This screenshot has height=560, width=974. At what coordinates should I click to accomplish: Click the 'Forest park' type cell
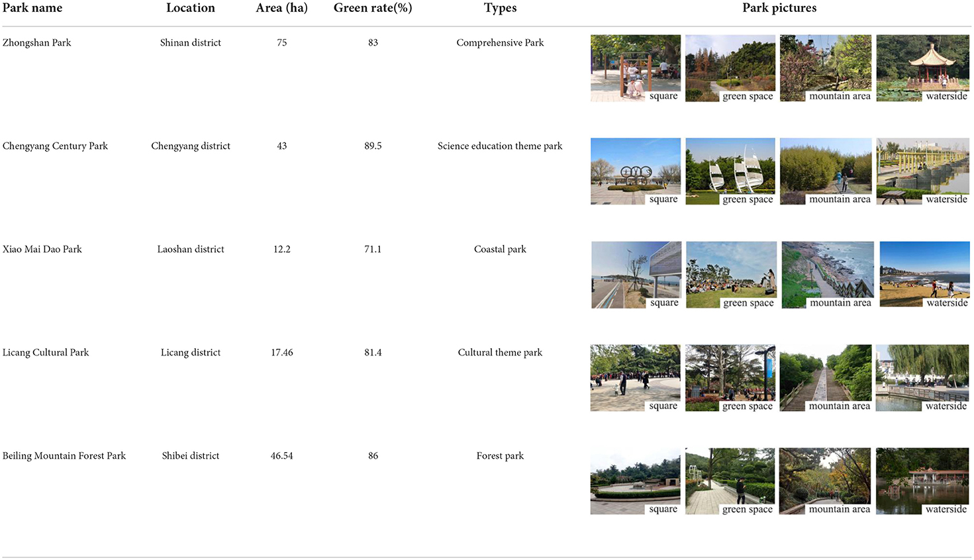500,455
